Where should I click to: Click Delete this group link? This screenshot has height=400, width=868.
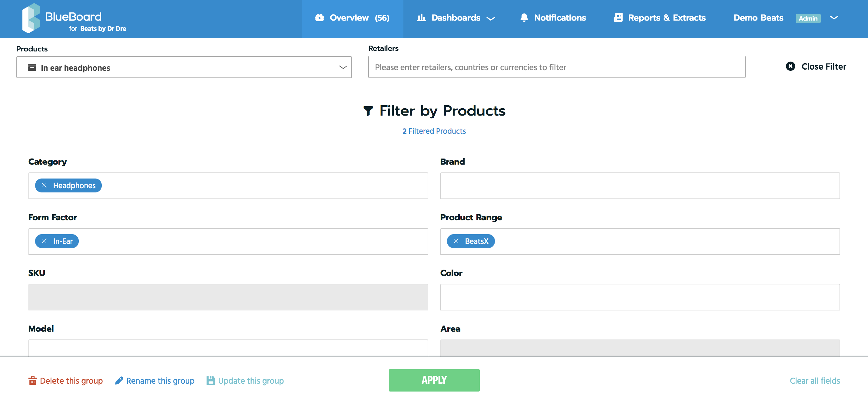(66, 381)
